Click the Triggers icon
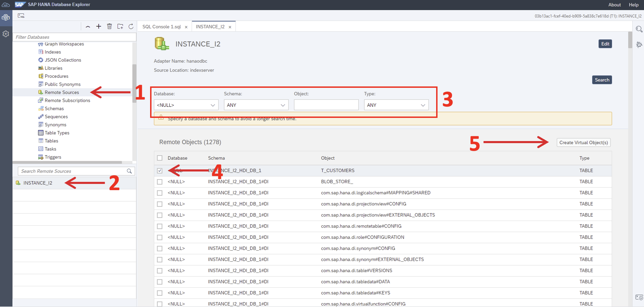644x307 pixels. [40, 157]
